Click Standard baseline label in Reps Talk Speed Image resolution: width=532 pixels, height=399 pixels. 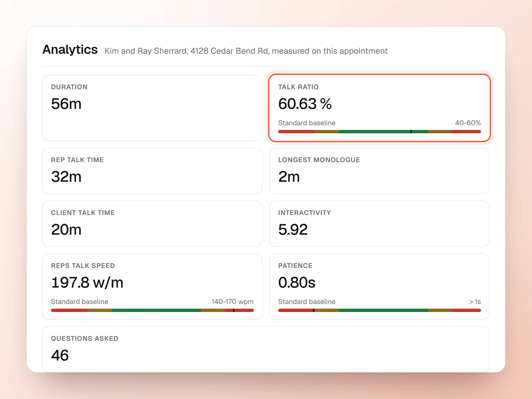point(80,302)
